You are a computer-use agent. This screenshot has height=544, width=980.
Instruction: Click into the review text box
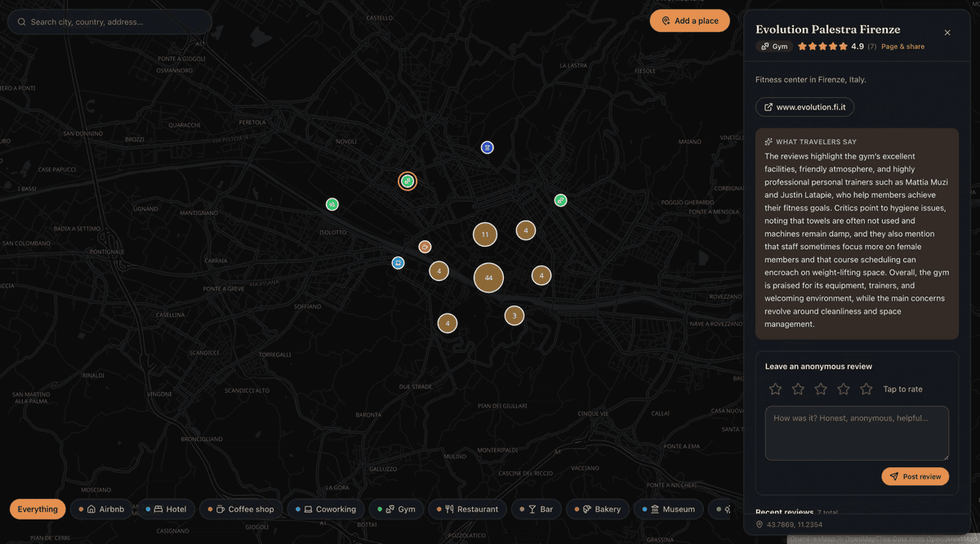(x=857, y=434)
